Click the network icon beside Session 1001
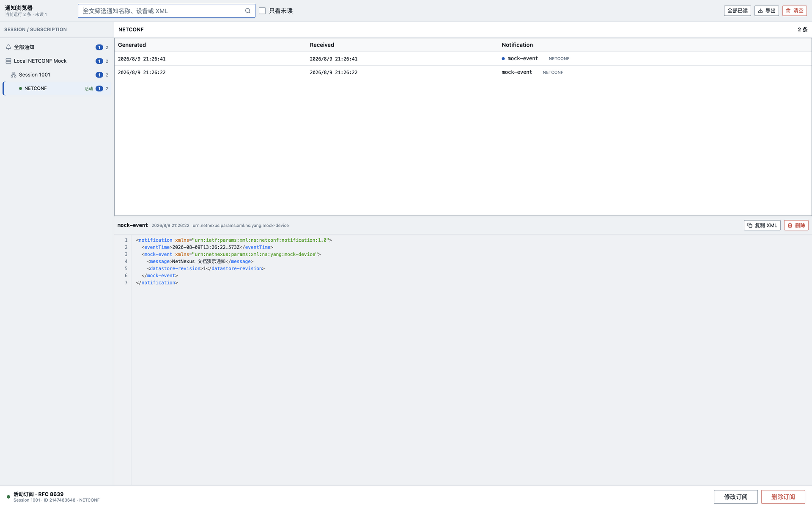 point(14,75)
